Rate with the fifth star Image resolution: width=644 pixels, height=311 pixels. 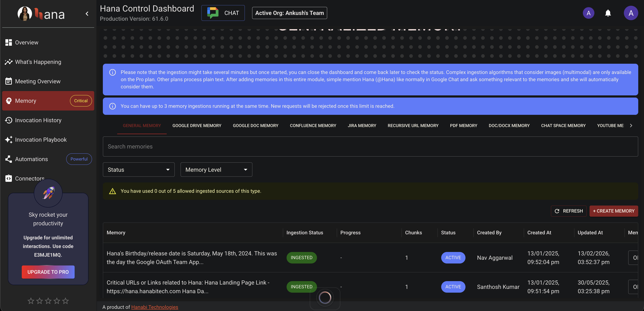click(x=65, y=301)
